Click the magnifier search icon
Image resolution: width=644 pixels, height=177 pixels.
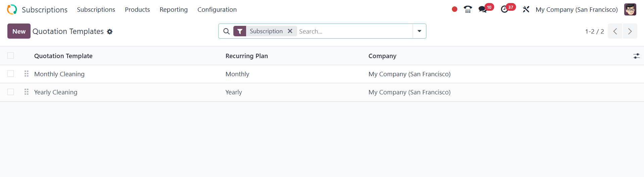(x=227, y=31)
